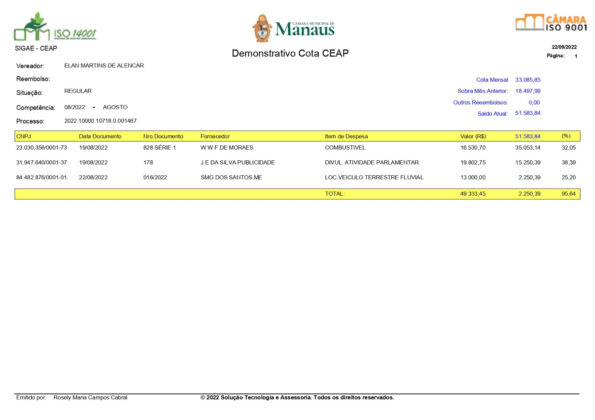
Task: Select value '13.000,00'
Action: [x=473, y=177]
